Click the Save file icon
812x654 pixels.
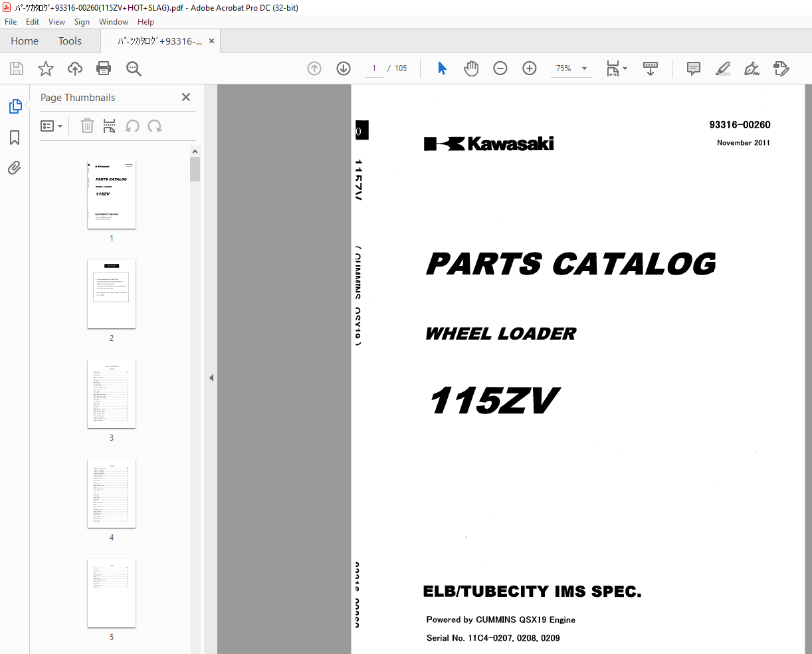click(17, 68)
